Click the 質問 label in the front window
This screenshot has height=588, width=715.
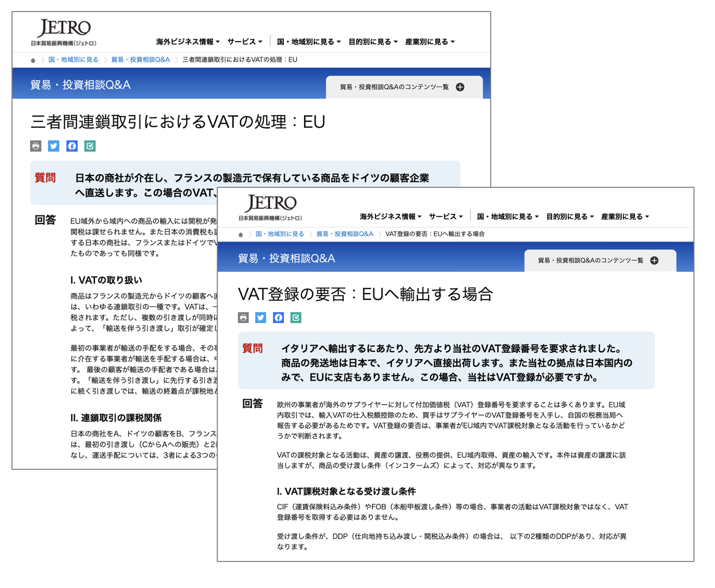252,349
